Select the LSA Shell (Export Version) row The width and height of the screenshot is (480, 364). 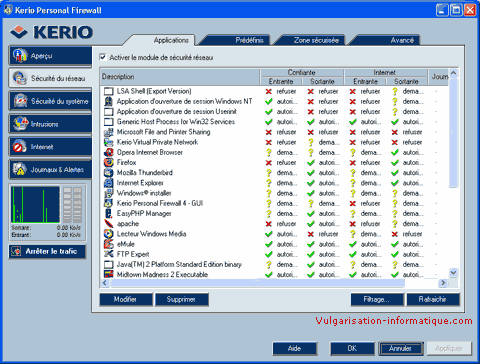pos(275,91)
